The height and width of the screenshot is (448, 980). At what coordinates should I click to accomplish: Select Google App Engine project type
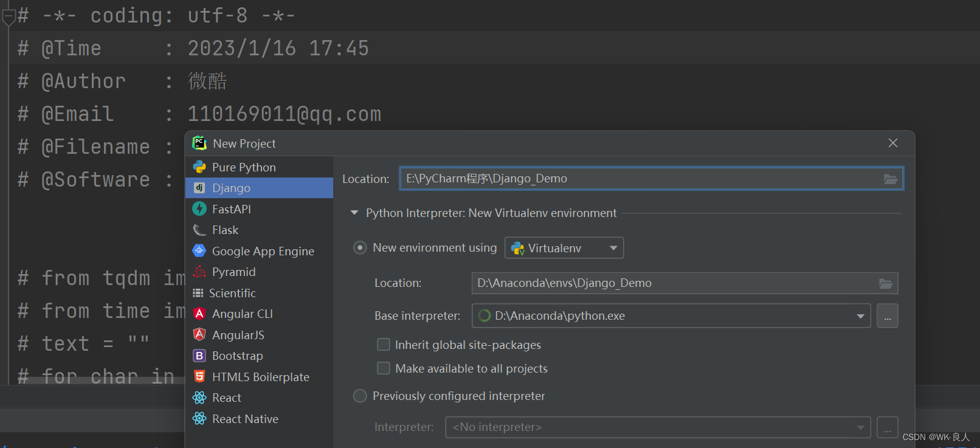259,251
